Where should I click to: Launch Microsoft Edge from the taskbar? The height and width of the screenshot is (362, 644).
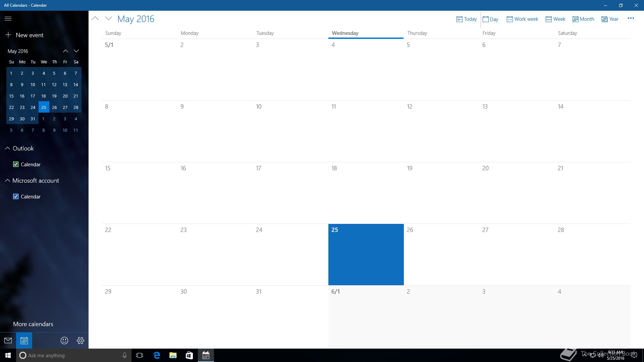point(156,355)
